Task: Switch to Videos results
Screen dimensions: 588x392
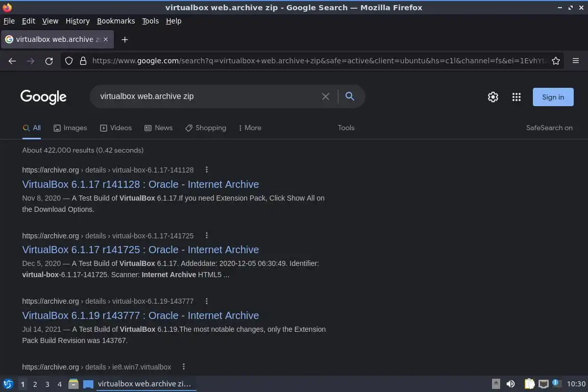Action: tap(116, 128)
